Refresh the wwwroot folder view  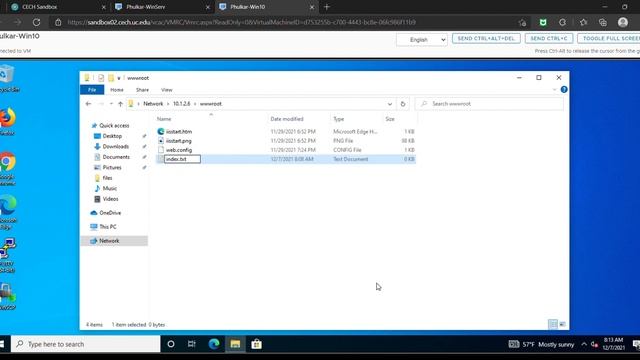[x=403, y=104]
